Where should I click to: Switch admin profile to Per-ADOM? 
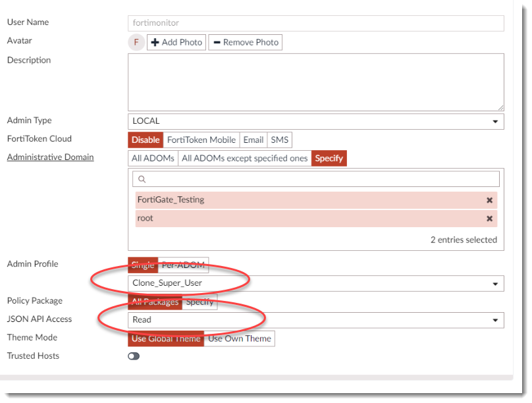point(183,265)
